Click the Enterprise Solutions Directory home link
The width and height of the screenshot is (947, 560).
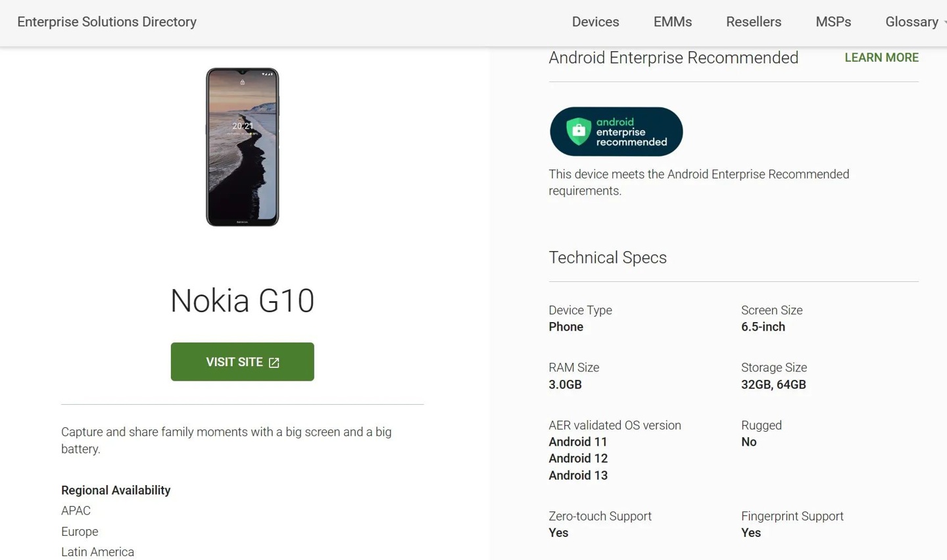107,22
